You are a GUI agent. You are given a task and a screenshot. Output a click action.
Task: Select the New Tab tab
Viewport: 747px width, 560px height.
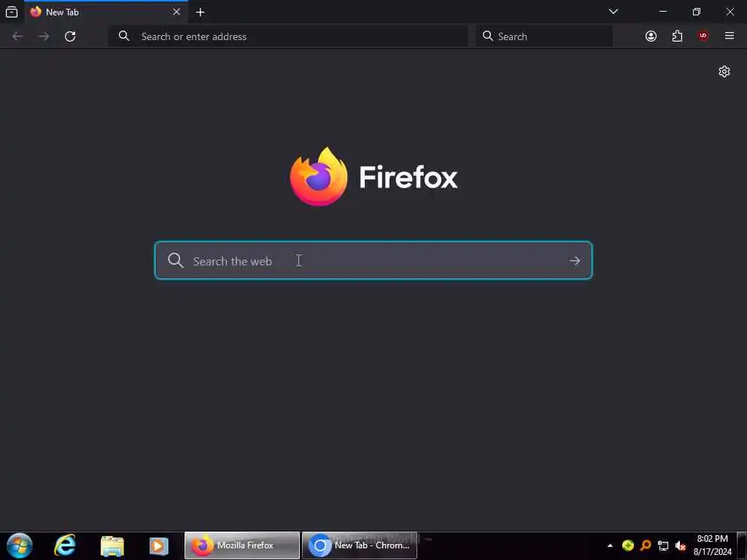tap(106, 12)
